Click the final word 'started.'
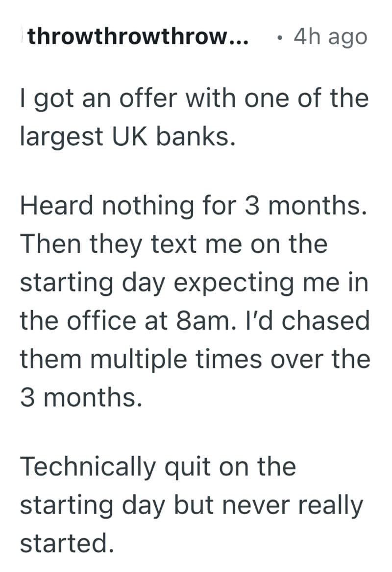 (x=67, y=542)
